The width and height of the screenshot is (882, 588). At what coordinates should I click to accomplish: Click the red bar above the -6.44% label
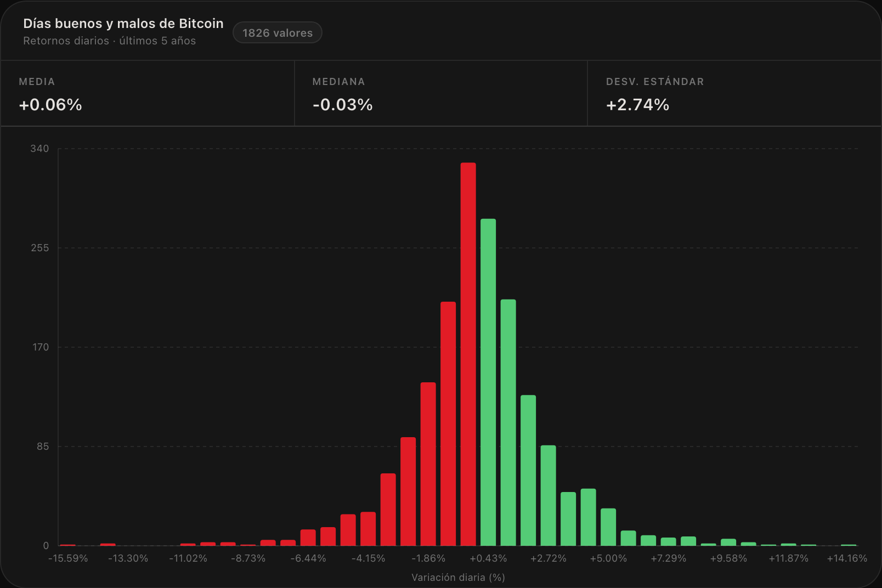(x=308, y=538)
